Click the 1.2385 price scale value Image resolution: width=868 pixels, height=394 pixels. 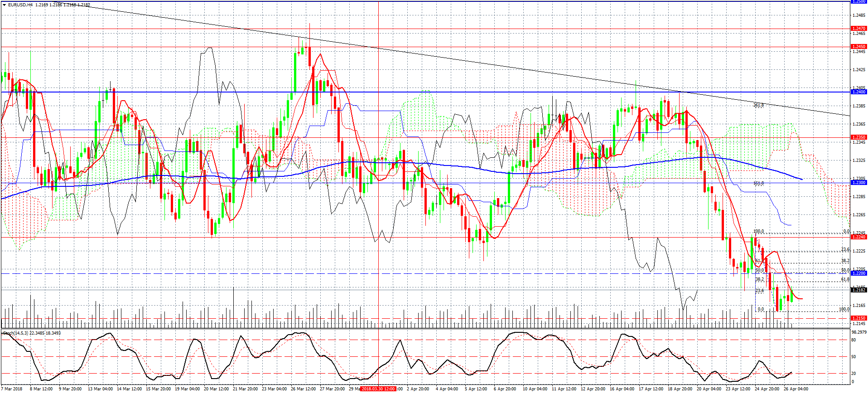(x=859, y=106)
